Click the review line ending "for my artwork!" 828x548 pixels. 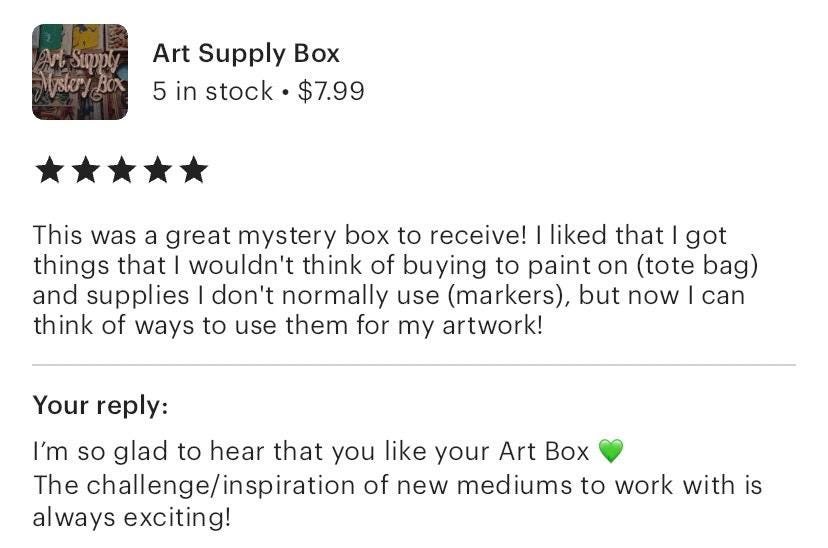(x=287, y=326)
